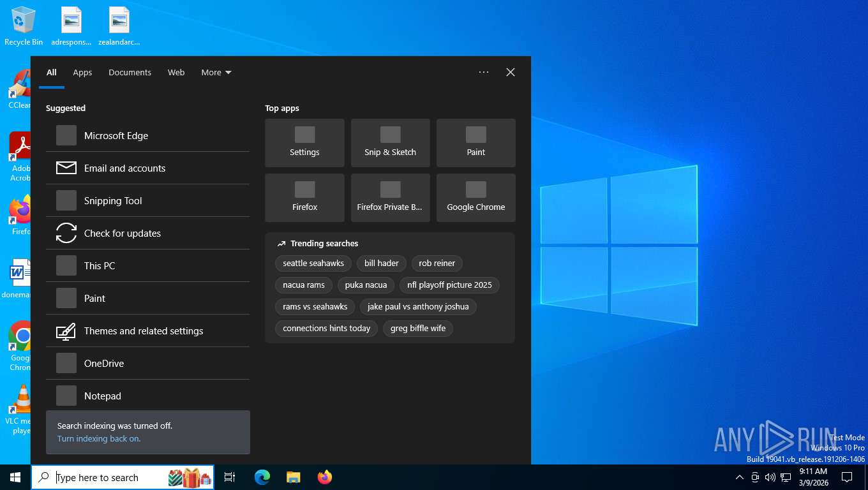The image size is (868, 490).
Task: Open Paint tile in Top apps
Action: point(475,143)
